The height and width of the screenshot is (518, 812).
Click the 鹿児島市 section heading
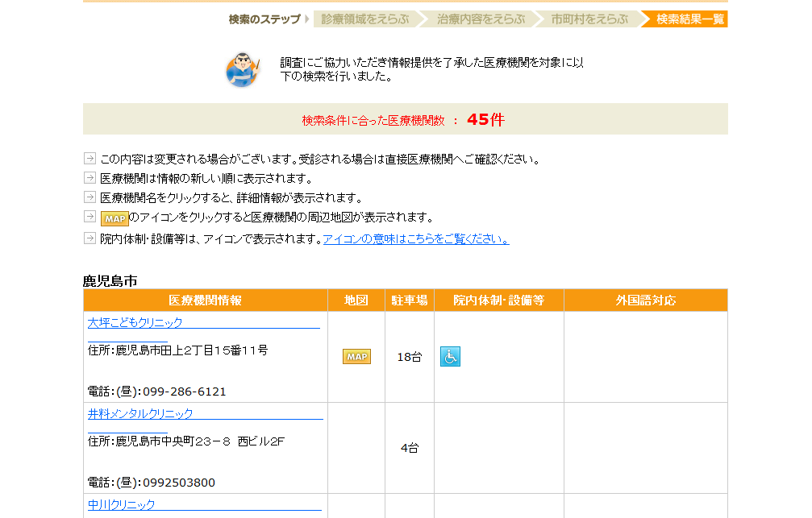point(110,280)
